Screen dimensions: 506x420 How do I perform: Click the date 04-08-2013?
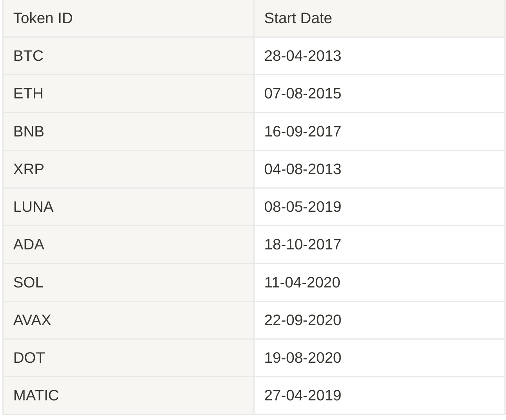302,169
